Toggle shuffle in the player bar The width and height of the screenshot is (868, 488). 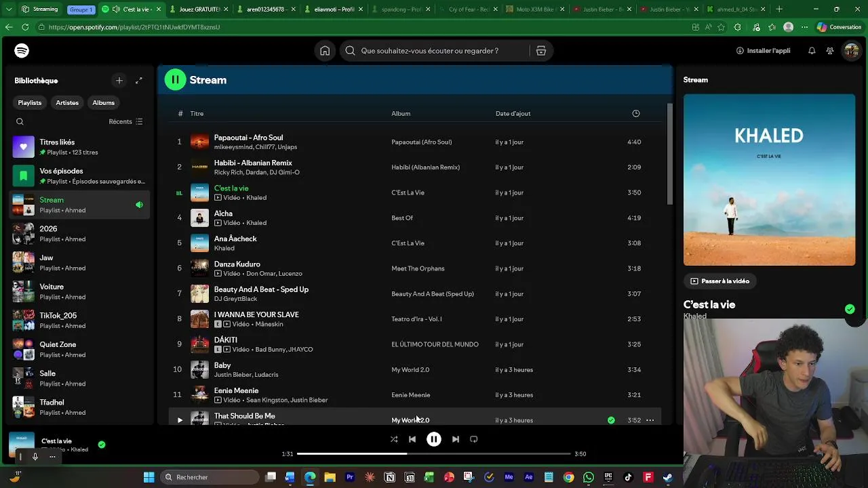[x=394, y=439]
